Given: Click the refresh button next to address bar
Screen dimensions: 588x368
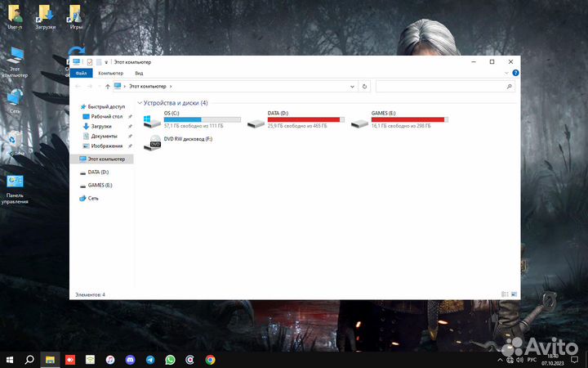Looking at the screenshot, I should 365,86.
